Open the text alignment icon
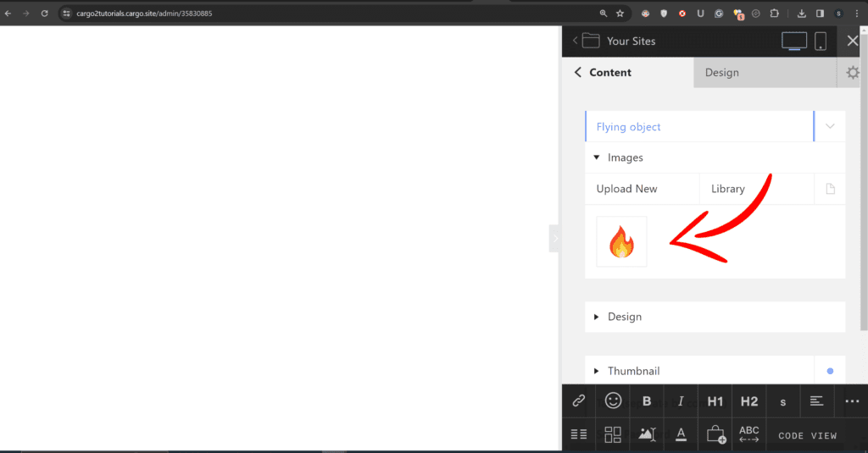868x453 pixels. click(816, 401)
